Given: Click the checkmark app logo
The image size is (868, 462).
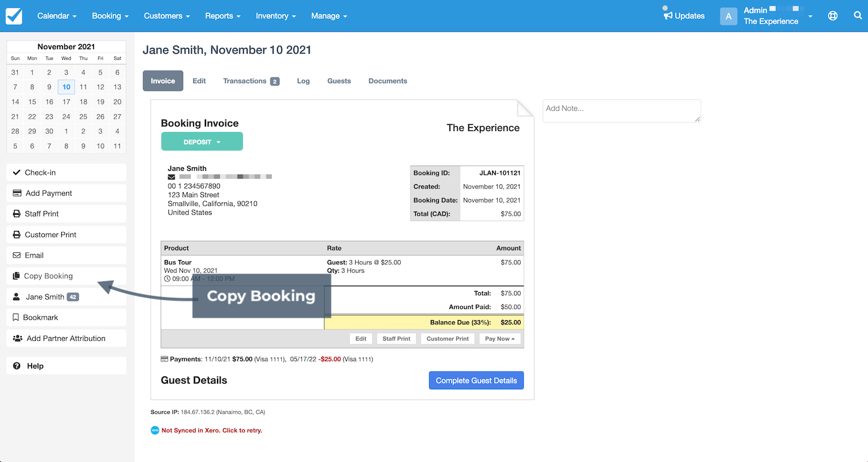Looking at the screenshot, I should (14, 16).
